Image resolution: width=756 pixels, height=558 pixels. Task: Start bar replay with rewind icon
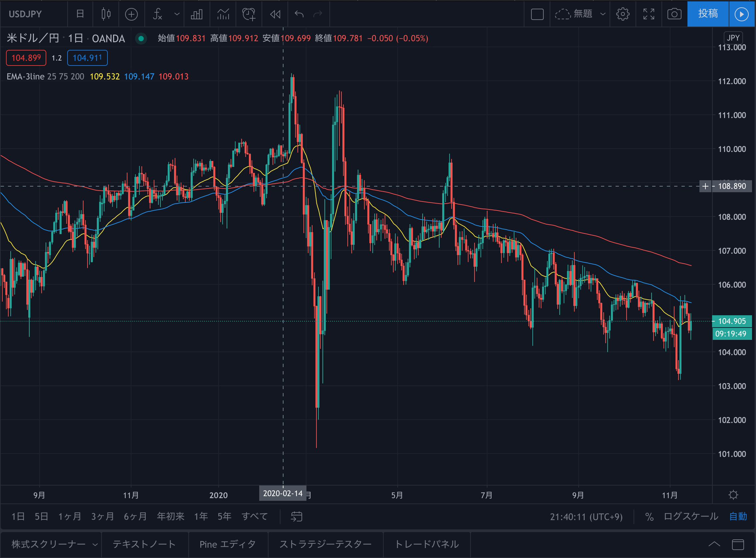tap(275, 14)
